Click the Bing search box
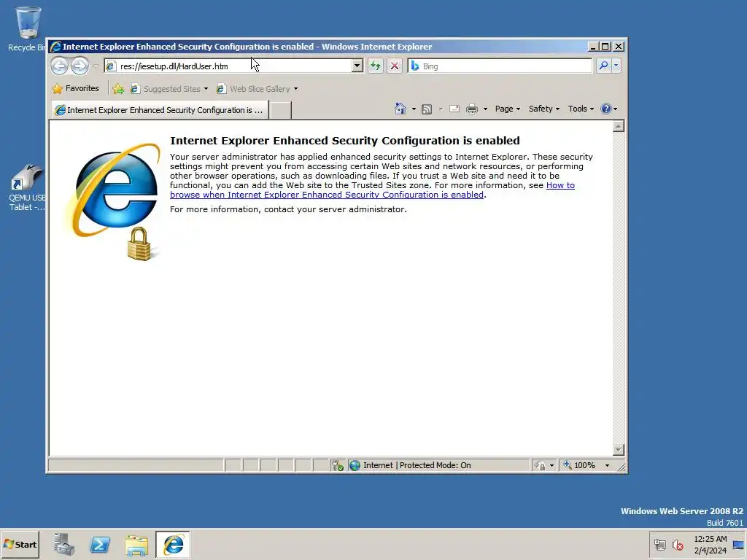 coord(500,66)
